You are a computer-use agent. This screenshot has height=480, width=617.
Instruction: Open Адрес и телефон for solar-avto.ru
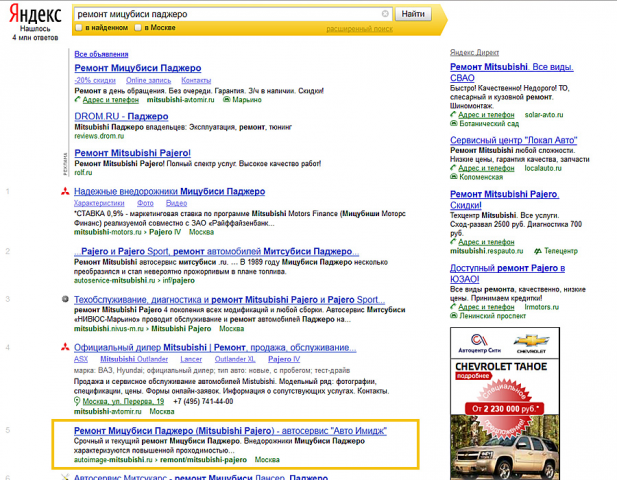pos(486,115)
